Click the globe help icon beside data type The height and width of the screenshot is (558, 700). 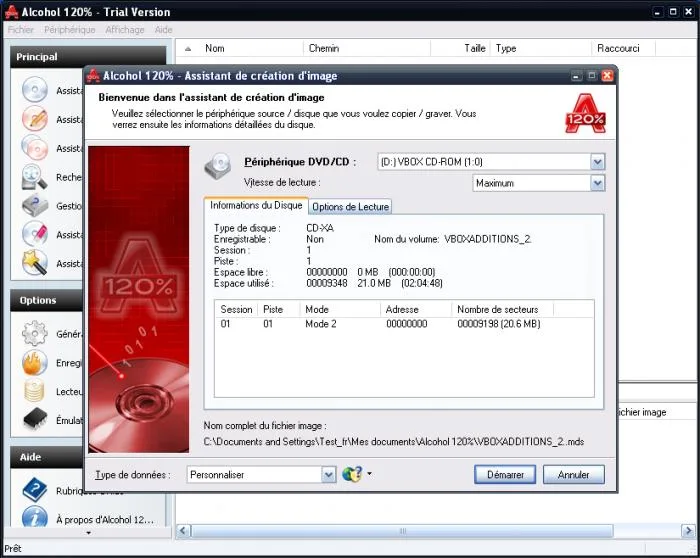[352, 474]
